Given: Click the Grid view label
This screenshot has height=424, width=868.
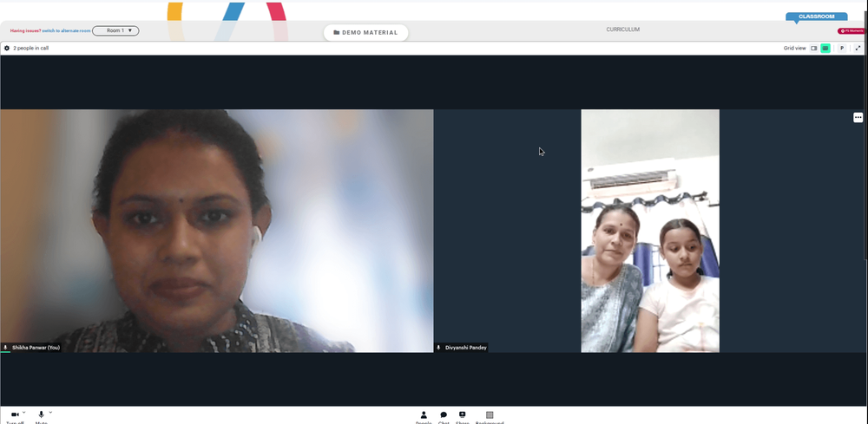Looking at the screenshot, I should pyautogui.click(x=795, y=48).
